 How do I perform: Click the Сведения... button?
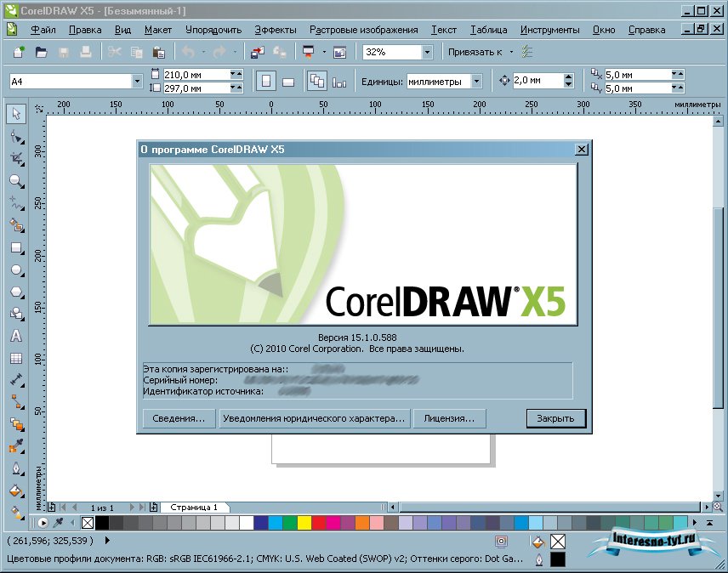click(x=179, y=418)
